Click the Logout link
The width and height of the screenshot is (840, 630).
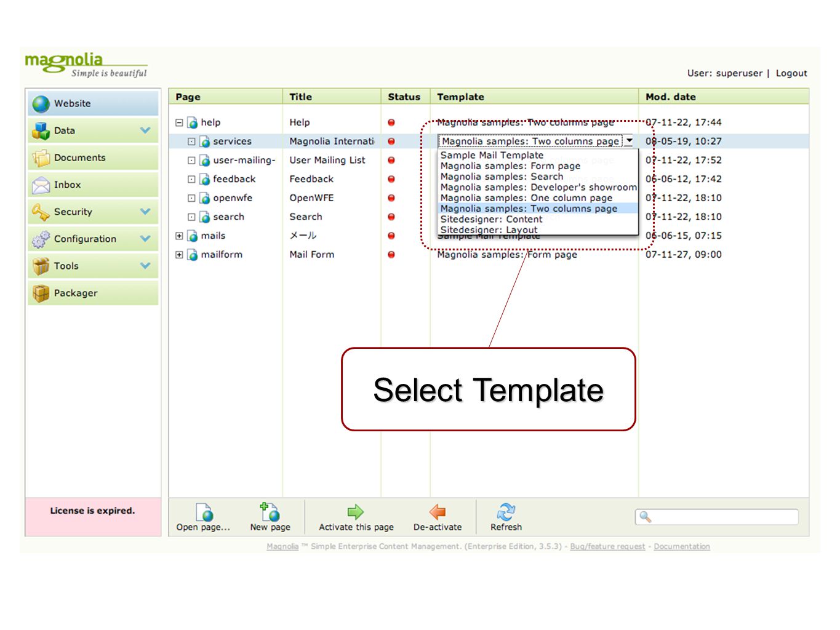(791, 73)
